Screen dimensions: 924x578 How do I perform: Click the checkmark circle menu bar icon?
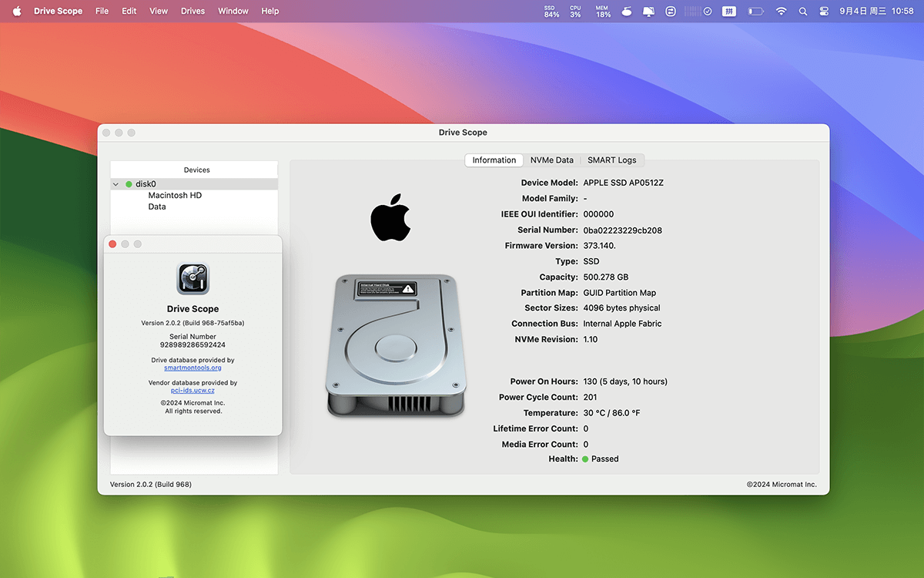(x=708, y=12)
